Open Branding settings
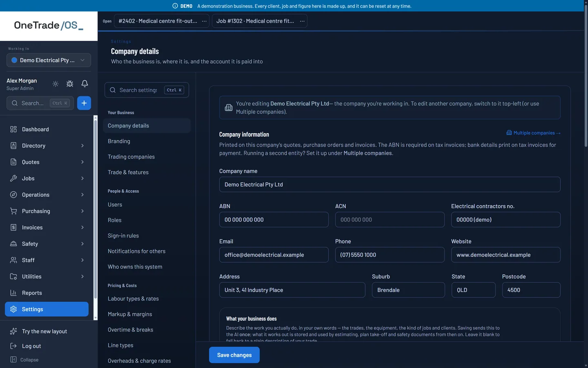This screenshot has height=368, width=588. (x=147, y=141)
